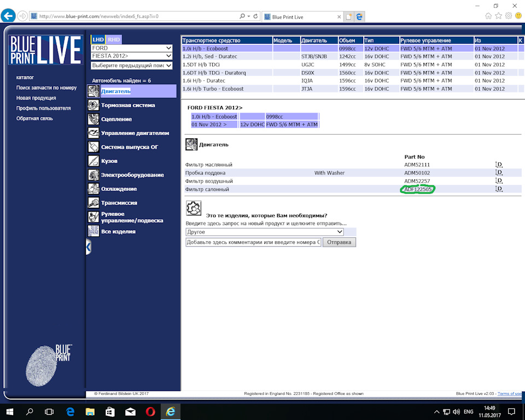Open the Система выпуска ОГ icon
Screen dimensions: 525x420
pyautogui.click(x=94, y=147)
